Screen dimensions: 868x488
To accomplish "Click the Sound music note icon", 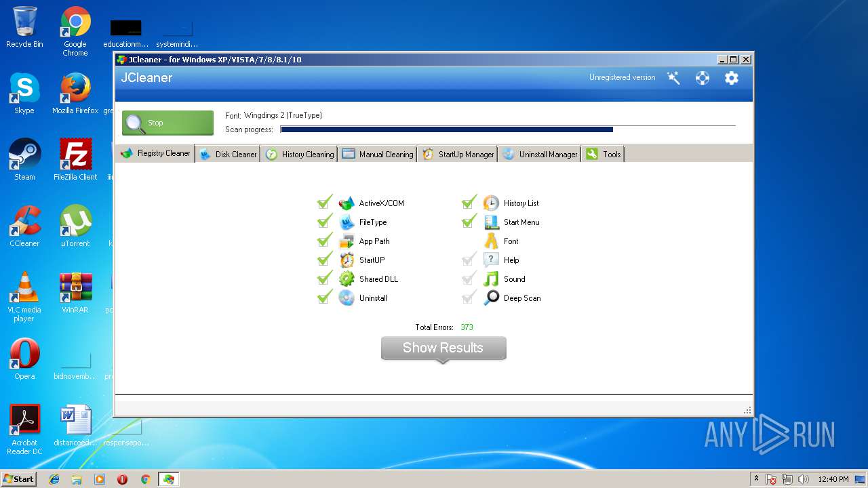I will coord(491,279).
